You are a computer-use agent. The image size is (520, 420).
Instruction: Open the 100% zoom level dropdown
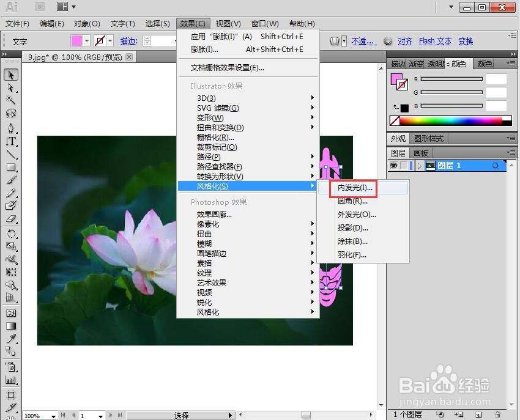(52, 415)
